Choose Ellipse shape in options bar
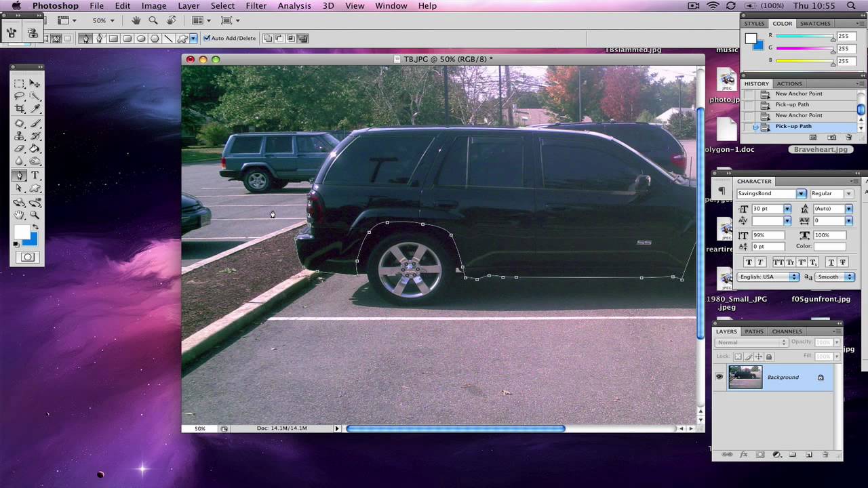This screenshot has width=868, height=488. point(141,39)
